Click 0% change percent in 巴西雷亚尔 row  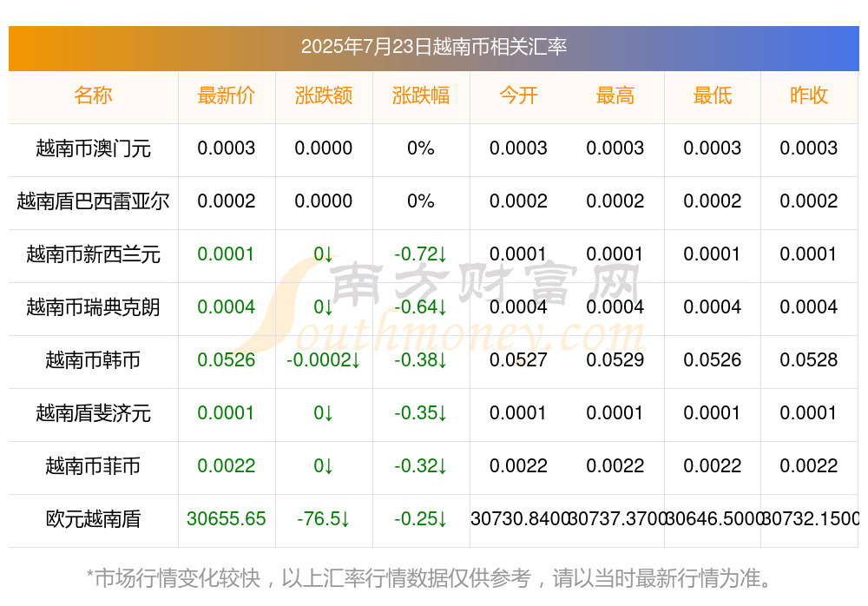pyautogui.click(x=421, y=201)
